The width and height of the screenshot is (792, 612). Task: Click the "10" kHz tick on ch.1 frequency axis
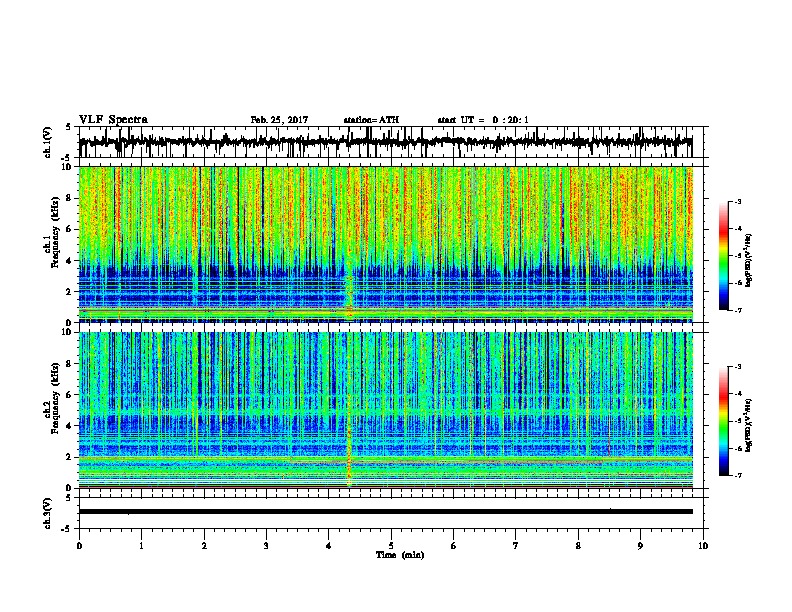click(x=66, y=167)
